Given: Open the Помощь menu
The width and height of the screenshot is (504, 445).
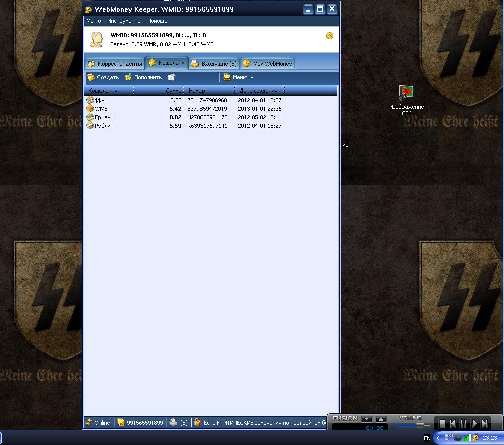Looking at the screenshot, I should point(157,21).
